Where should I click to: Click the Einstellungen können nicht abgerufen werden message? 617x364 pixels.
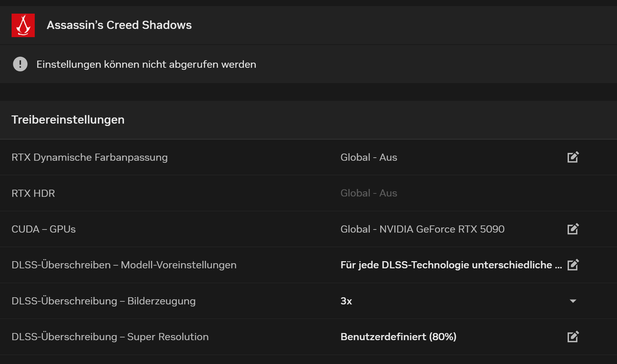[146, 64]
